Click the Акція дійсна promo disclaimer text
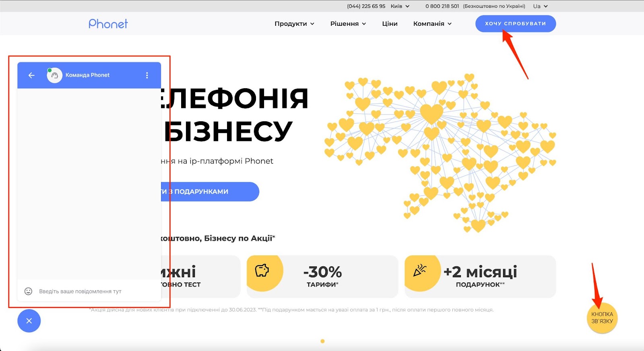This screenshot has height=351, width=644. (291, 310)
